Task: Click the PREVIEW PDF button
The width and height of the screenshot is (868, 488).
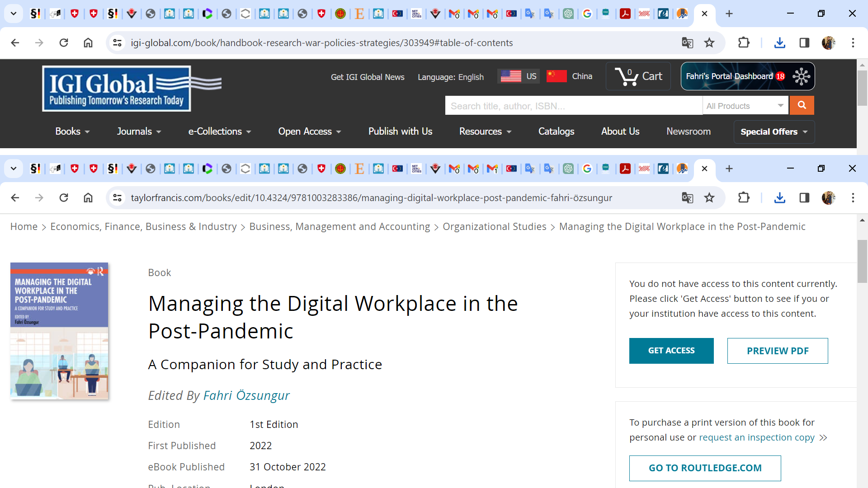Action: [x=778, y=351]
